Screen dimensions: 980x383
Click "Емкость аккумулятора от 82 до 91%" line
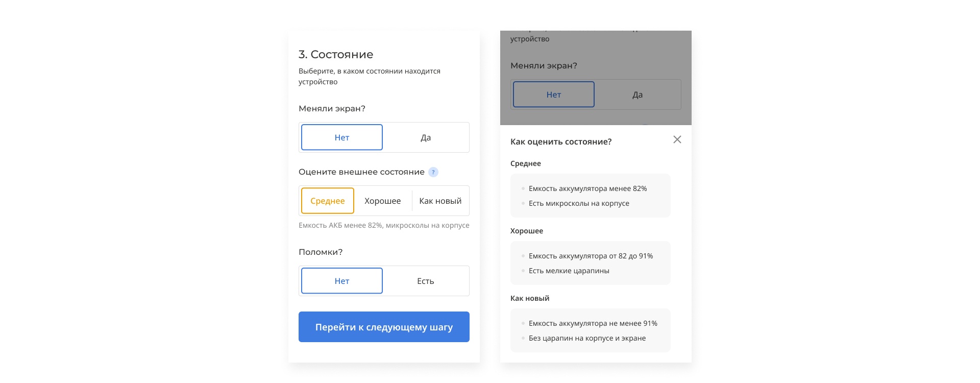tap(591, 256)
